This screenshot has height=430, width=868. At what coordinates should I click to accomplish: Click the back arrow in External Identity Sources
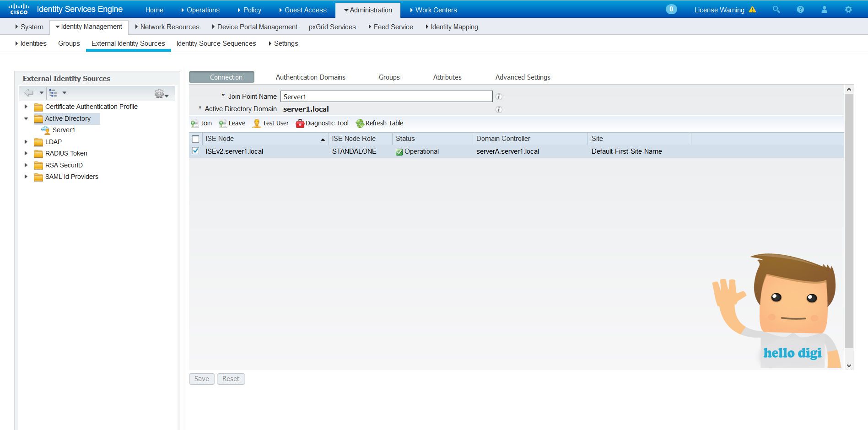(x=29, y=93)
